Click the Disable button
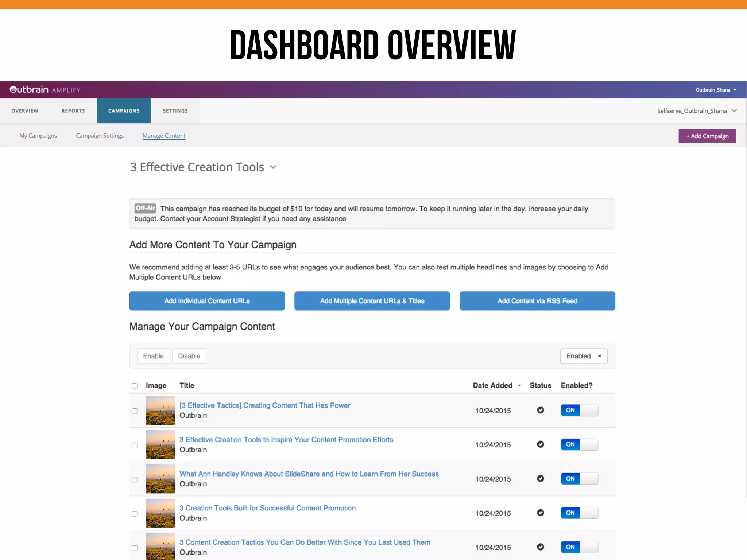The image size is (747, 560). (189, 356)
